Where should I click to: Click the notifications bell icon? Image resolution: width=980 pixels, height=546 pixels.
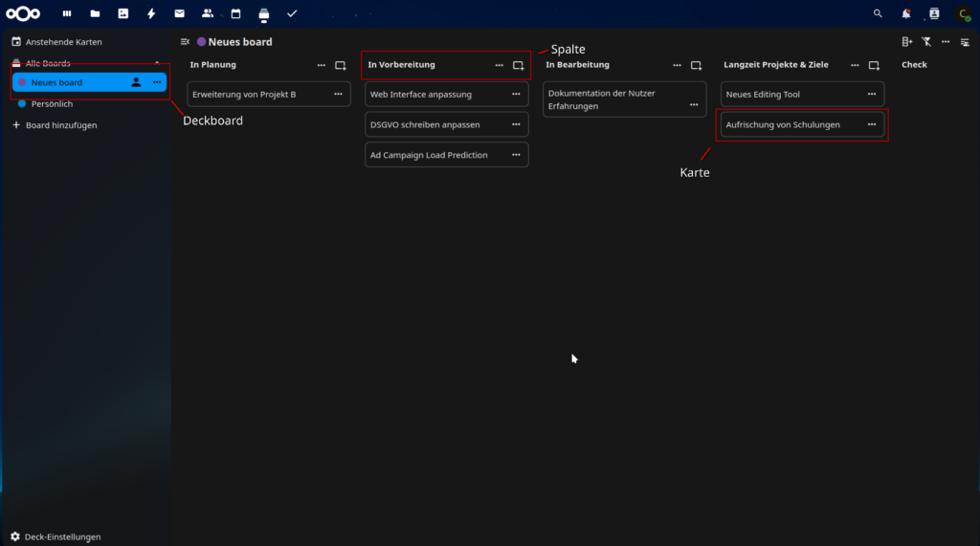click(905, 13)
